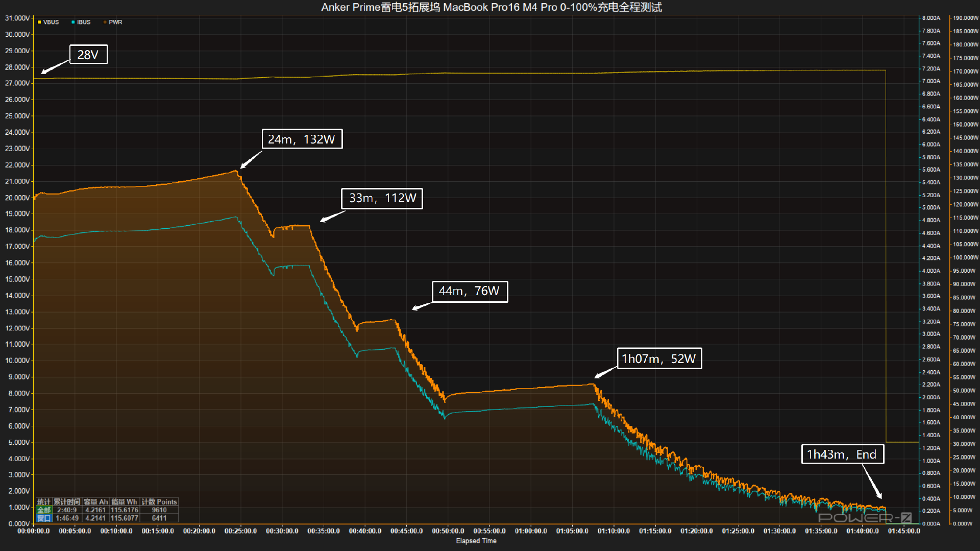This screenshot has height=551, width=980.
Task: Select the green 全部 statistics row label
Action: point(44,510)
